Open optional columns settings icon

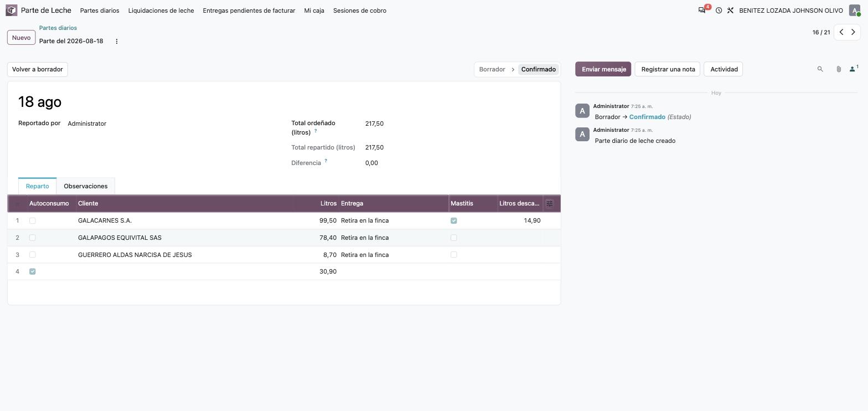click(x=550, y=204)
